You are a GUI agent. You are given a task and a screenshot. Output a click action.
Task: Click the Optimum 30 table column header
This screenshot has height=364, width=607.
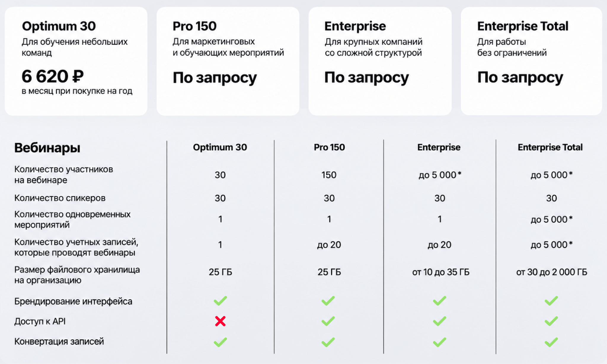point(220,147)
